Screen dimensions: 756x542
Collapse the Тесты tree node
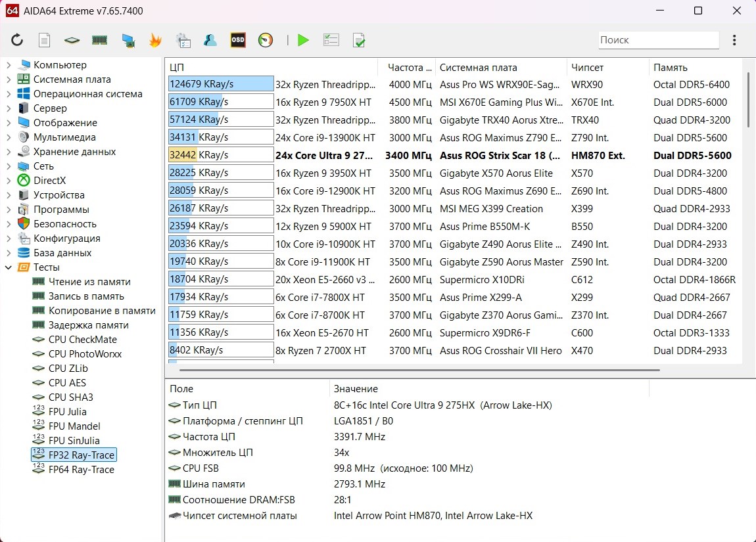tap(9, 267)
